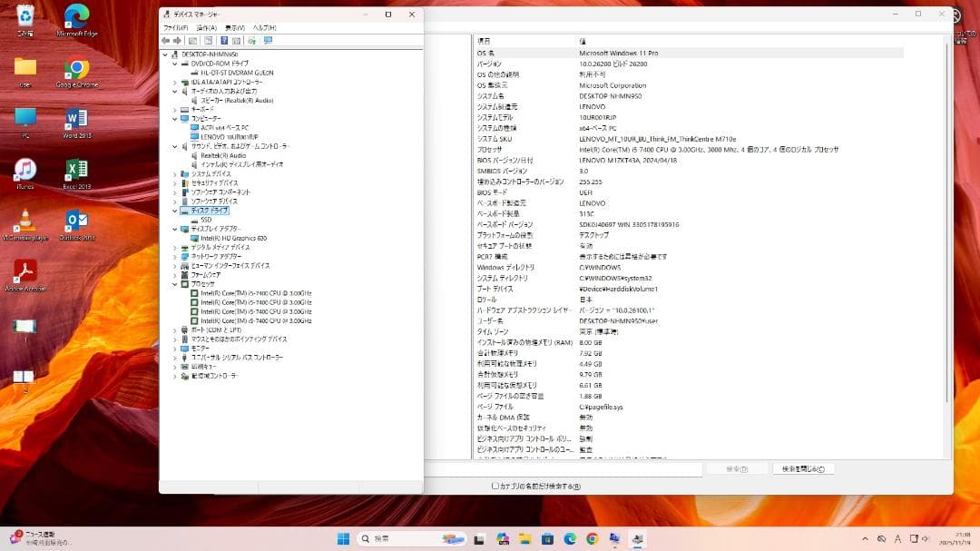
Task: Click the system information search input field
Action: (x=563, y=469)
